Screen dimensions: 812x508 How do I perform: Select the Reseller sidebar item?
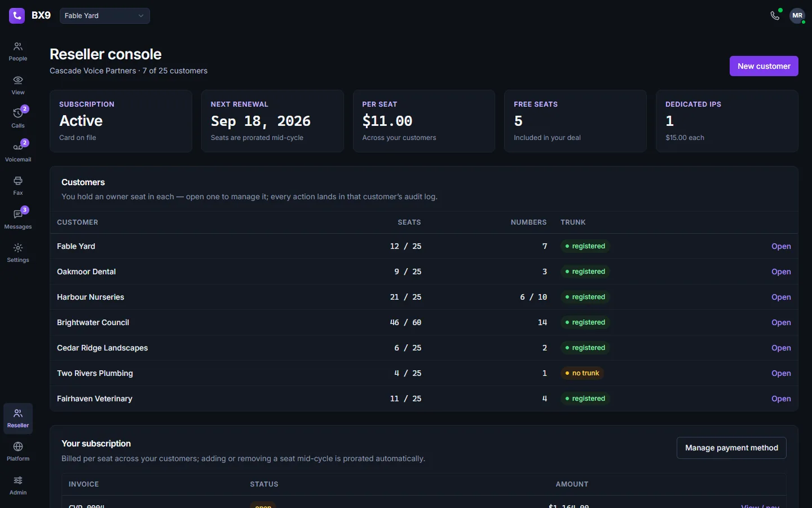(18, 418)
